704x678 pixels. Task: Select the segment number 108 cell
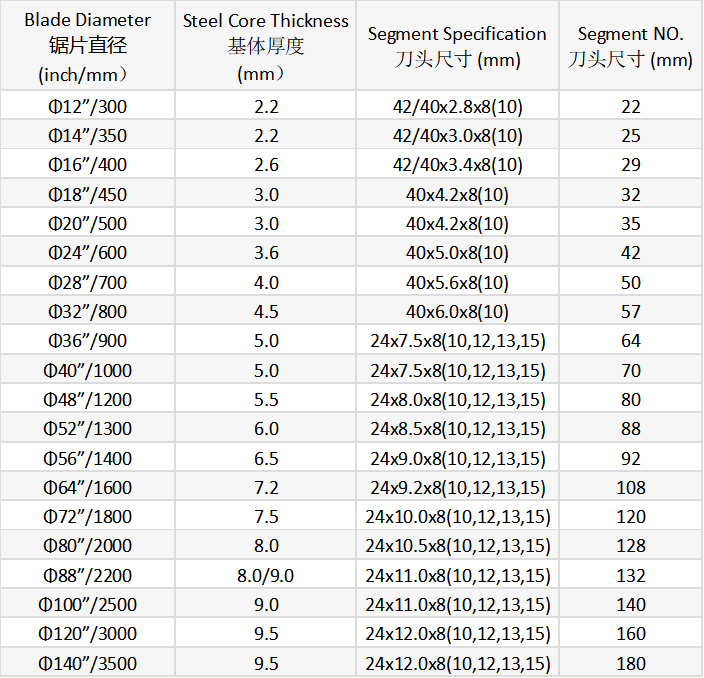click(x=630, y=487)
